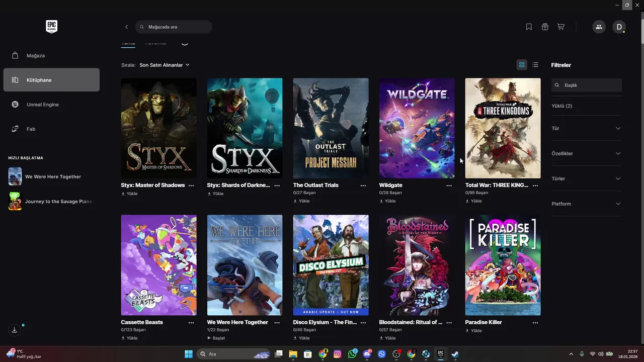Open options for We Were Here Together
644x362 pixels.
[x=277, y=323]
